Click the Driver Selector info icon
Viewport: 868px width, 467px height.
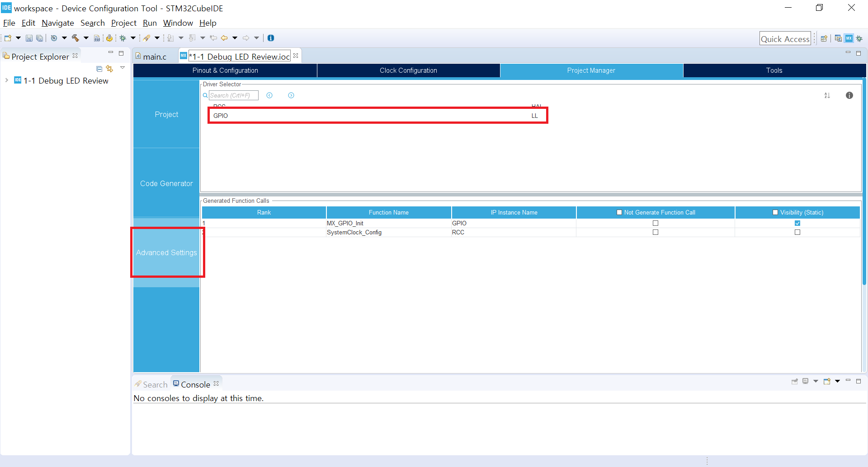[849, 95]
